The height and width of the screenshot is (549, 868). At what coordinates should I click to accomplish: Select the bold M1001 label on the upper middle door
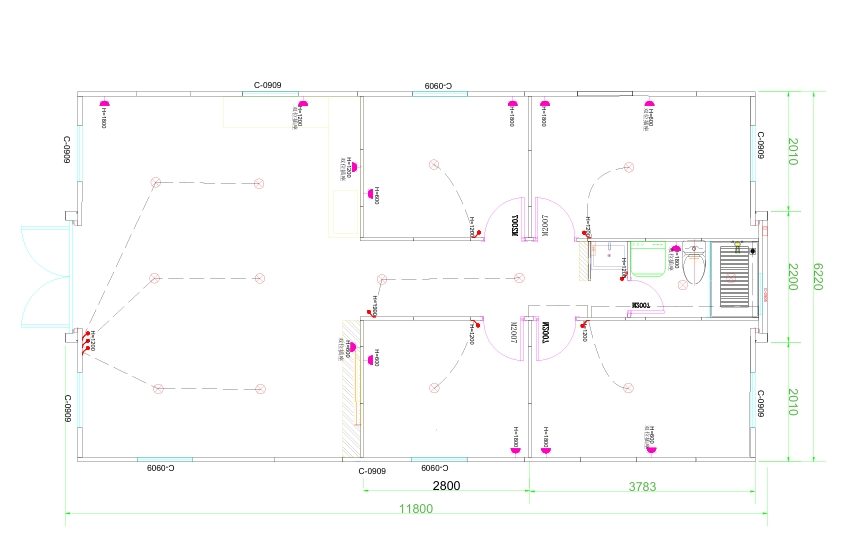coord(514,225)
